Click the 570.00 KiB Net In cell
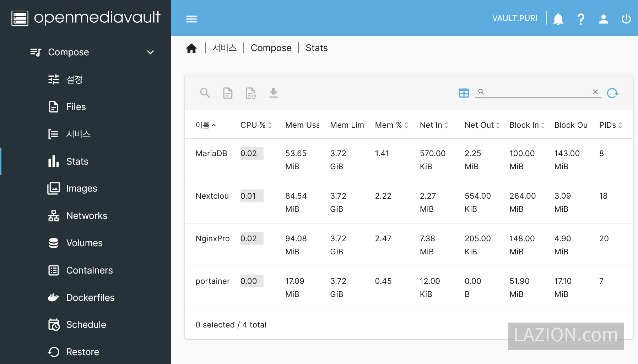Viewport: 638px width, 364px height. click(433, 160)
